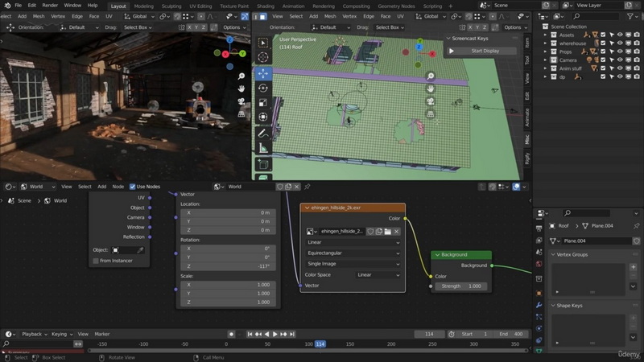Switch to Modeling workspace tab

(144, 6)
